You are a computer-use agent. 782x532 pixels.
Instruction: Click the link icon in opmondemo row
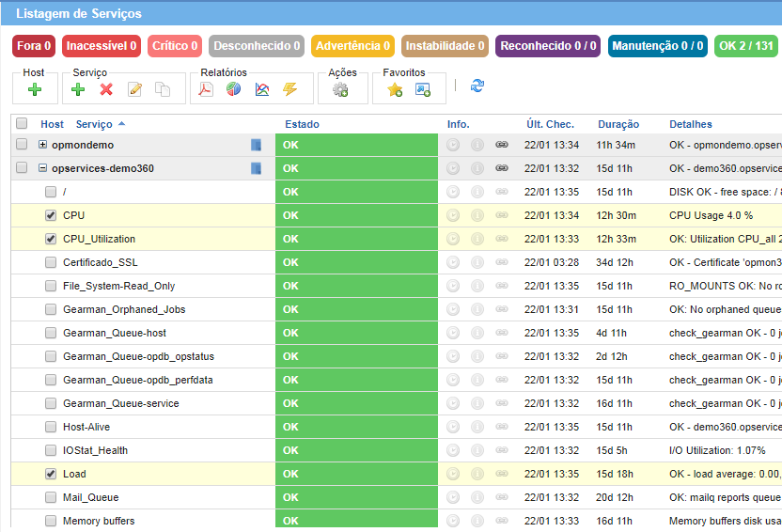click(x=502, y=145)
